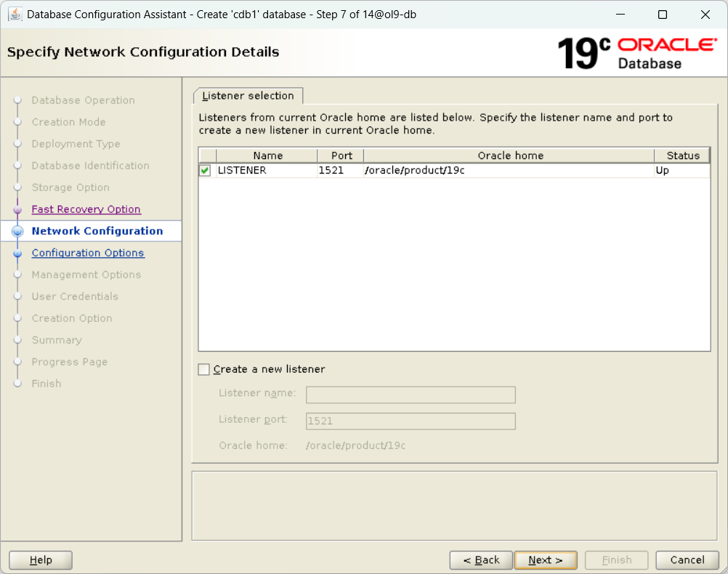Open the Help button
The image size is (728, 574).
point(41,560)
